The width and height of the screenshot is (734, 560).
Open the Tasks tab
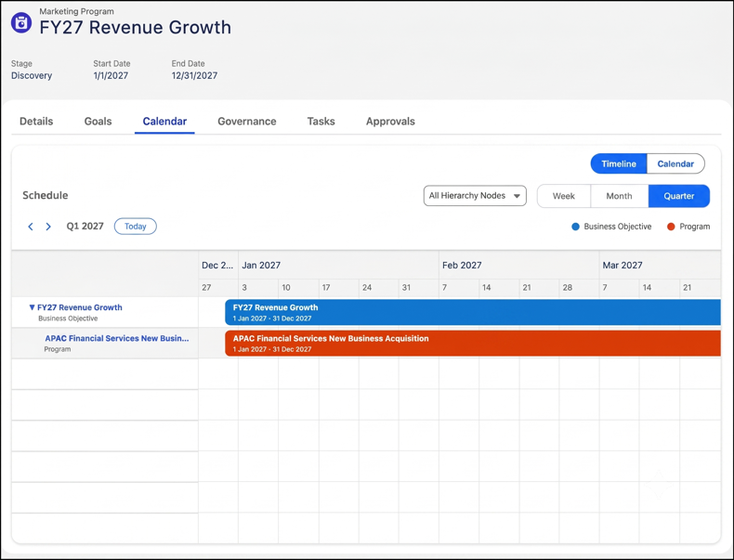coord(321,121)
